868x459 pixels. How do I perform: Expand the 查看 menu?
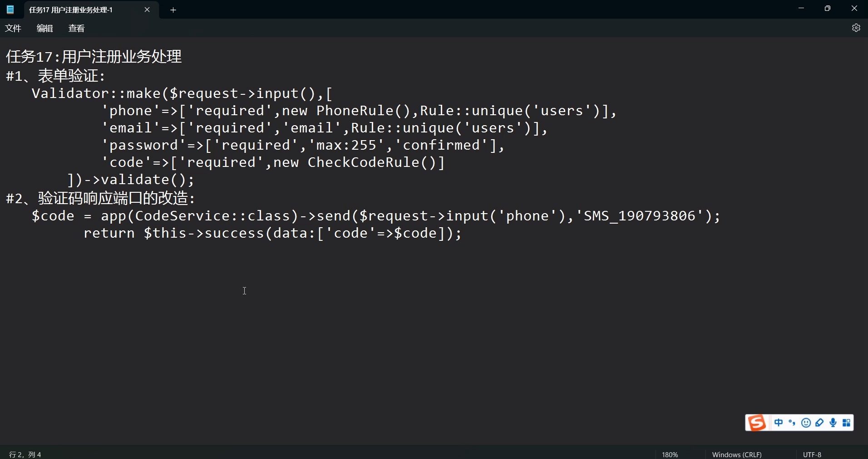point(76,28)
